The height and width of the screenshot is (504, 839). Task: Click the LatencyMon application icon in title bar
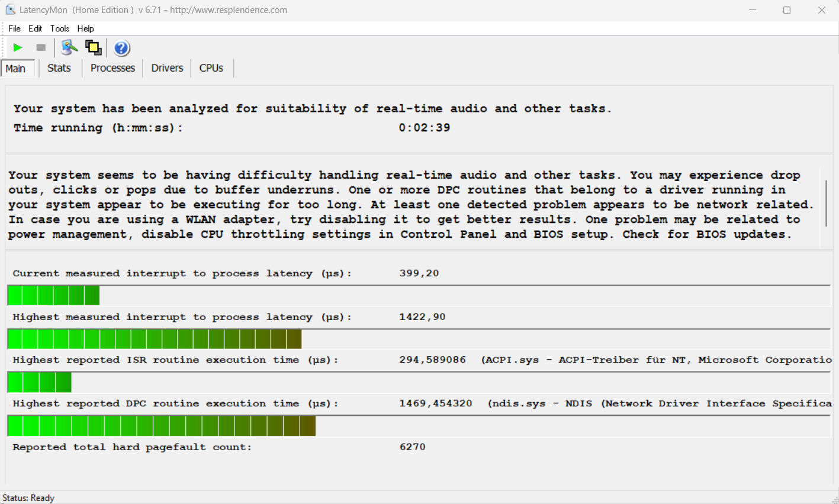(x=10, y=10)
